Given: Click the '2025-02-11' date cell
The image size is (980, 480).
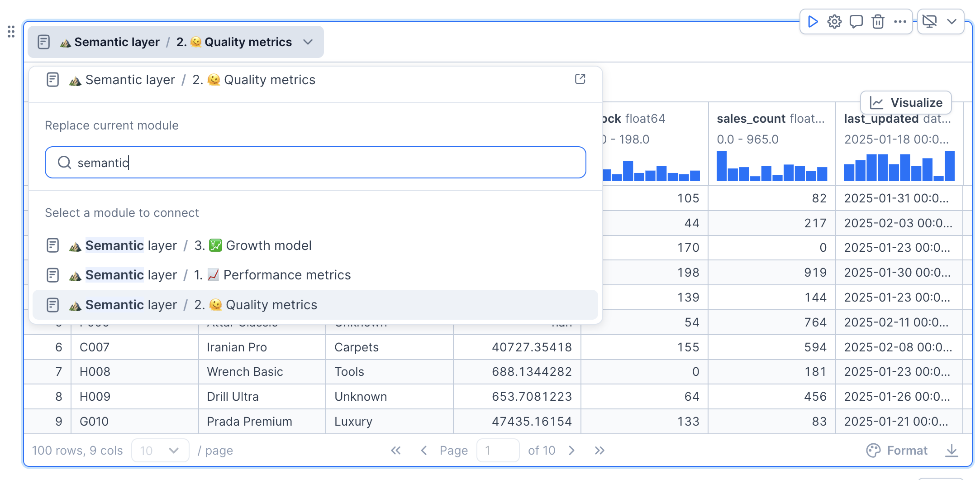Looking at the screenshot, I should [x=899, y=322].
